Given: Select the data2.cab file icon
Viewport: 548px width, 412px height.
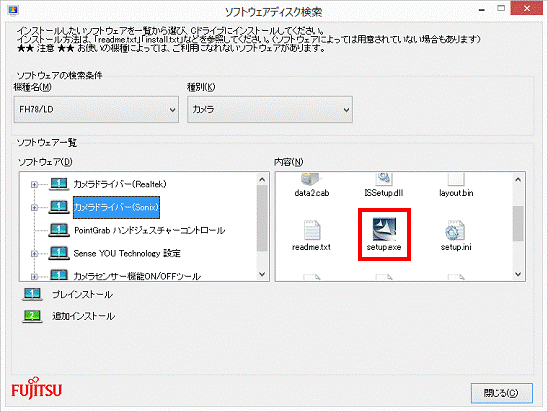Looking at the screenshot, I should pyautogui.click(x=310, y=179).
